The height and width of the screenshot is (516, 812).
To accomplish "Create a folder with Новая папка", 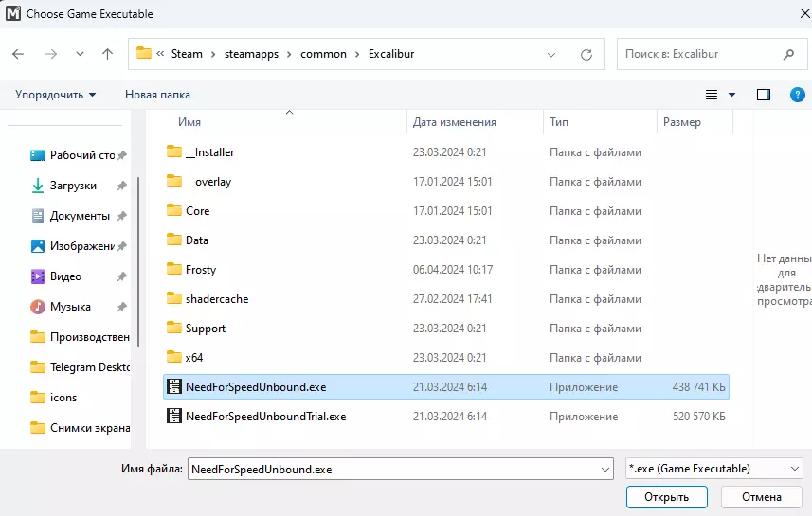I will pyautogui.click(x=157, y=95).
